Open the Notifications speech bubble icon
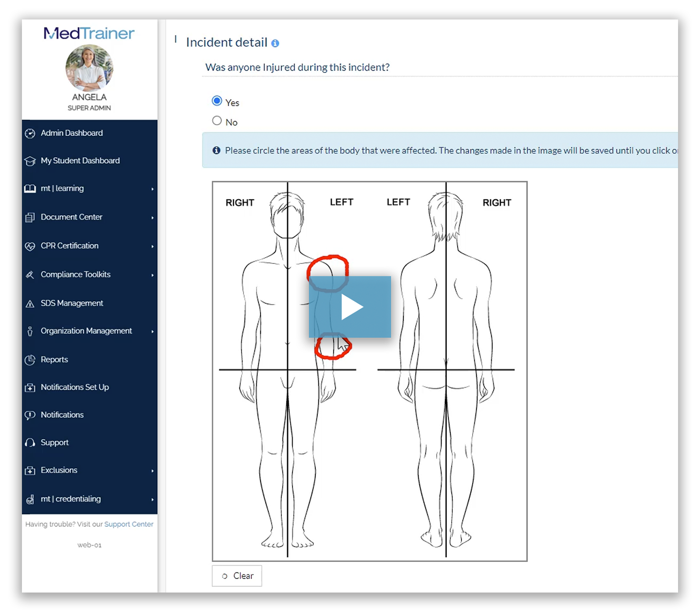 (30, 415)
